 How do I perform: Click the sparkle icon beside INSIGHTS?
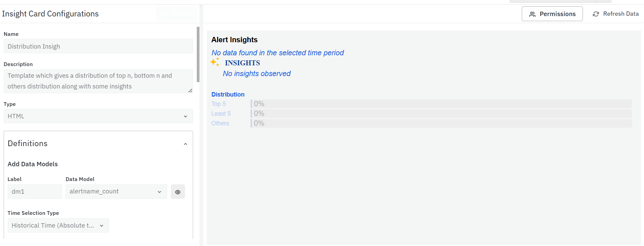pos(215,62)
